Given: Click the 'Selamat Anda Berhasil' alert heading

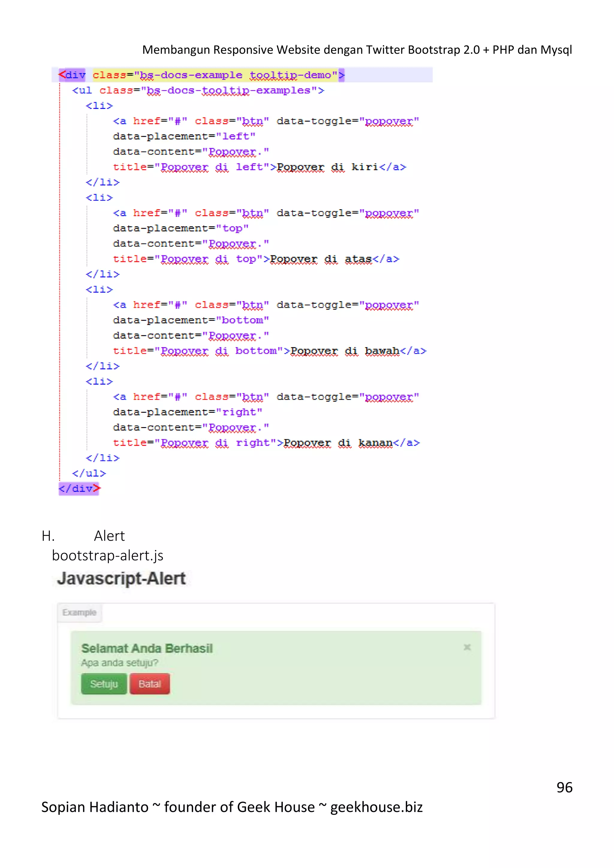Looking at the screenshot, I should click(x=147, y=648).
